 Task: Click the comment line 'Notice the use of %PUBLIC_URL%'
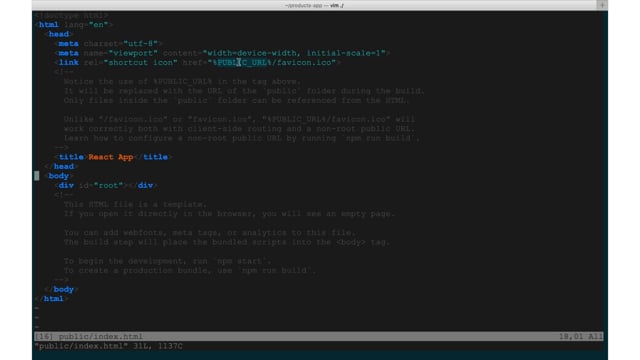click(x=182, y=82)
